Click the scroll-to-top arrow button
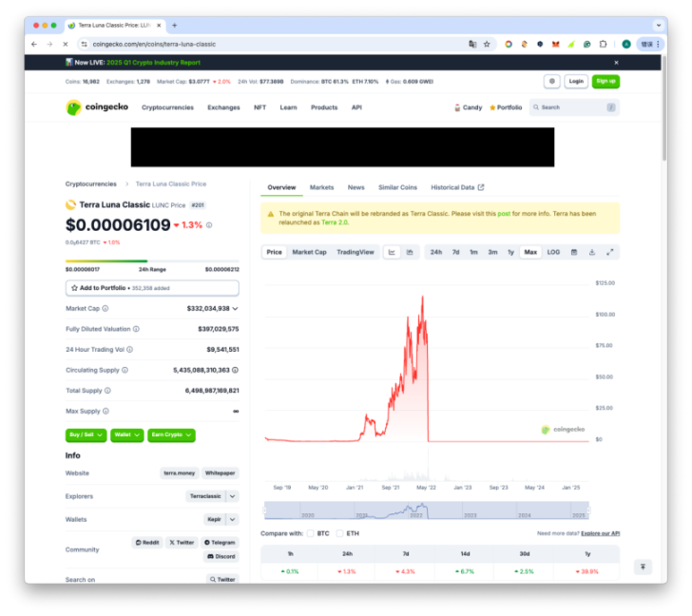This screenshot has height=616, width=692. (x=643, y=567)
